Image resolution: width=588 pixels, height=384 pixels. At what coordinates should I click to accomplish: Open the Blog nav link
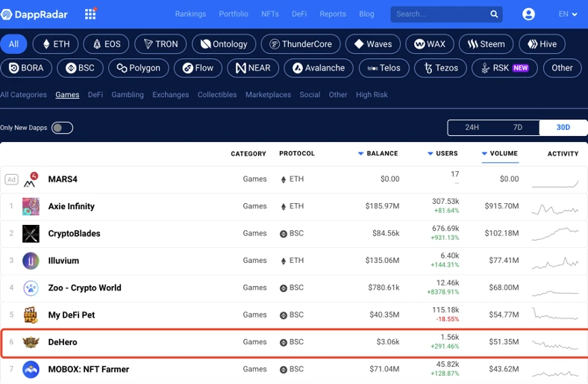pos(366,14)
